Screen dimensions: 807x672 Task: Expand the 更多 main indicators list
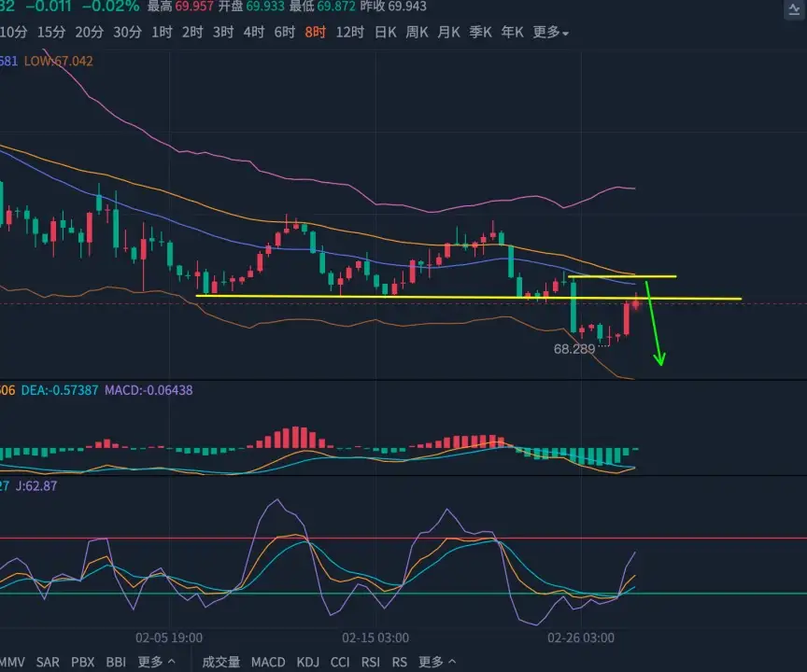tap(157, 662)
